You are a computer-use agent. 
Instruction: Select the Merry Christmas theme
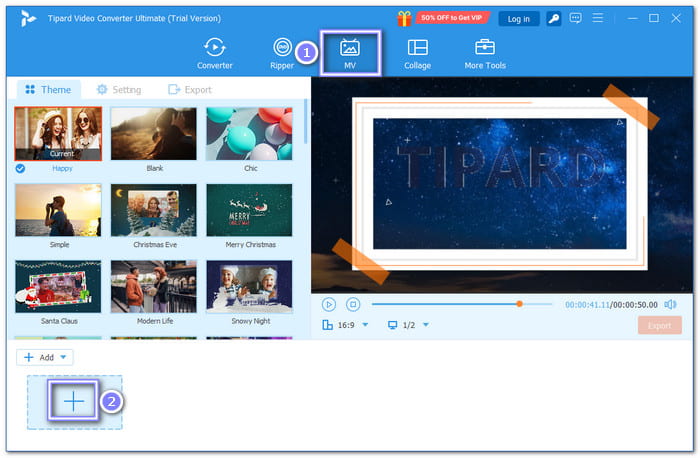pos(249,210)
